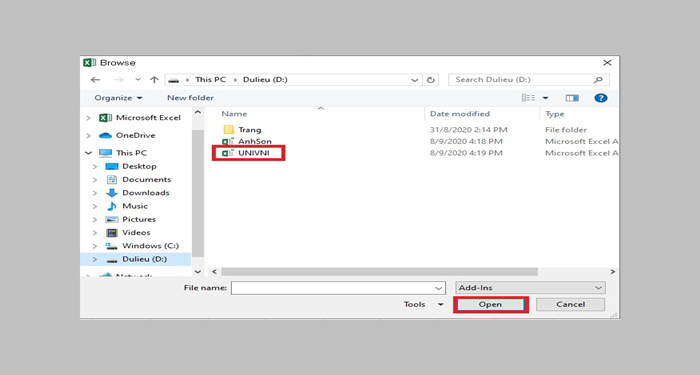Create a New folder
Viewport: 700px width, 375px height.
click(x=190, y=98)
